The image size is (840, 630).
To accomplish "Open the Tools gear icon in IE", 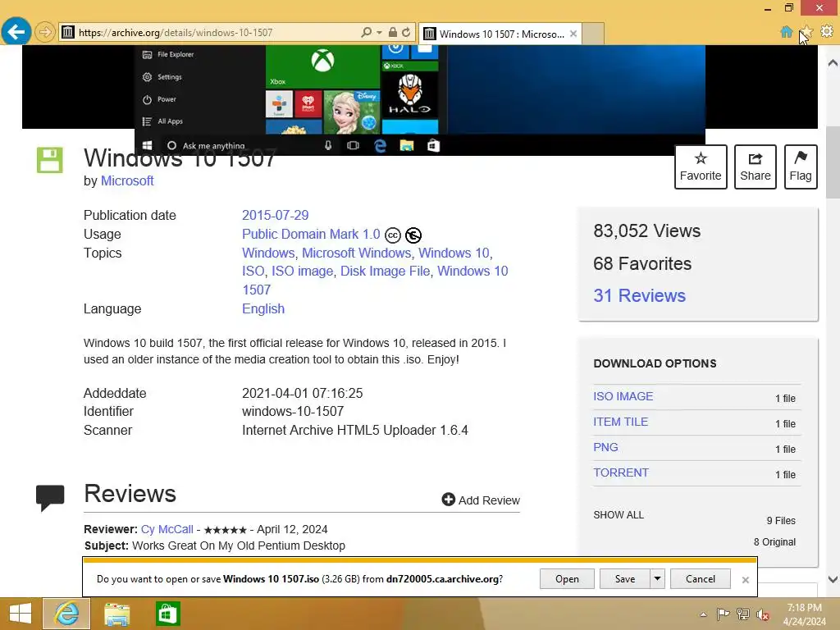I will 827,32.
